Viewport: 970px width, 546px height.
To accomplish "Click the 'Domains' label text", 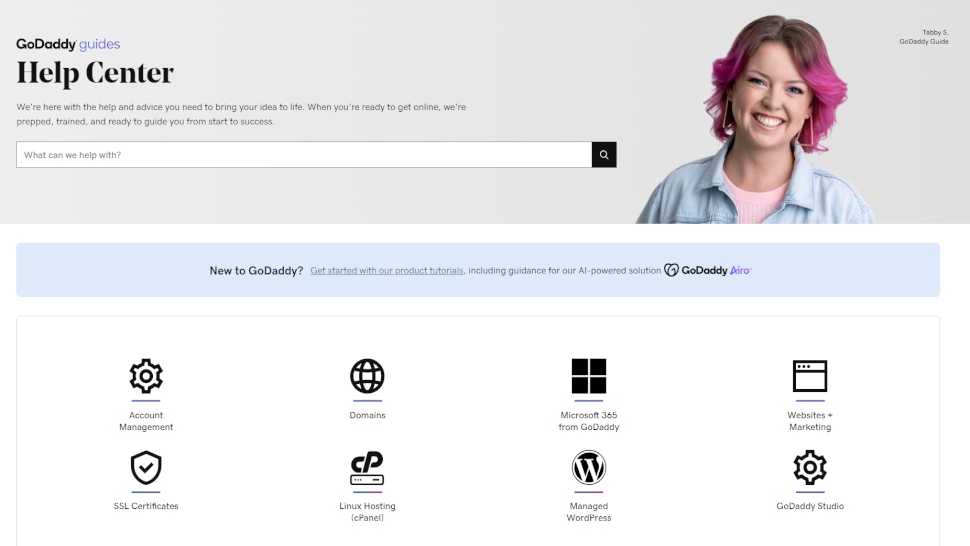I will 367,415.
